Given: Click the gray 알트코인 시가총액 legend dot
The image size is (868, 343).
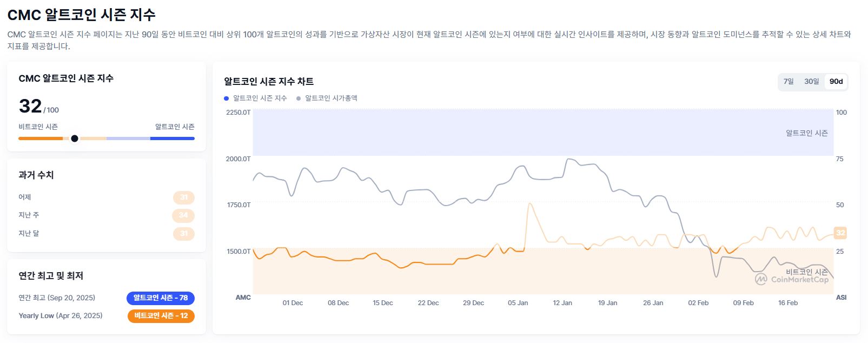Looking at the screenshot, I should (x=298, y=98).
